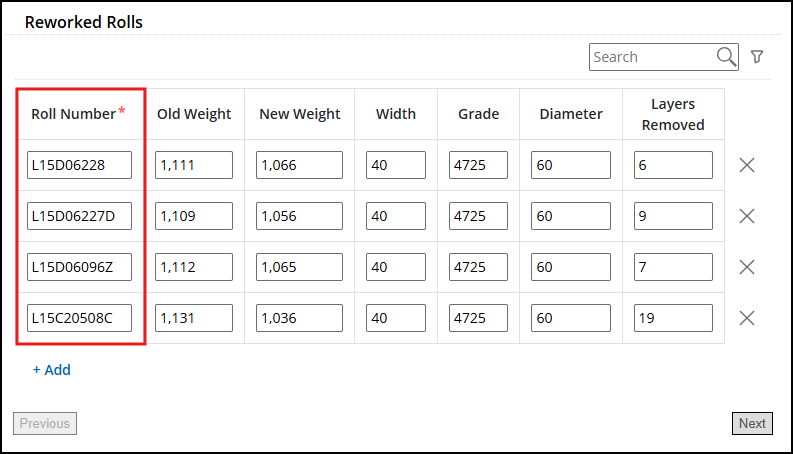The height and width of the screenshot is (454, 793).
Task: Click Layers Removed field showing 19
Action: (x=673, y=318)
